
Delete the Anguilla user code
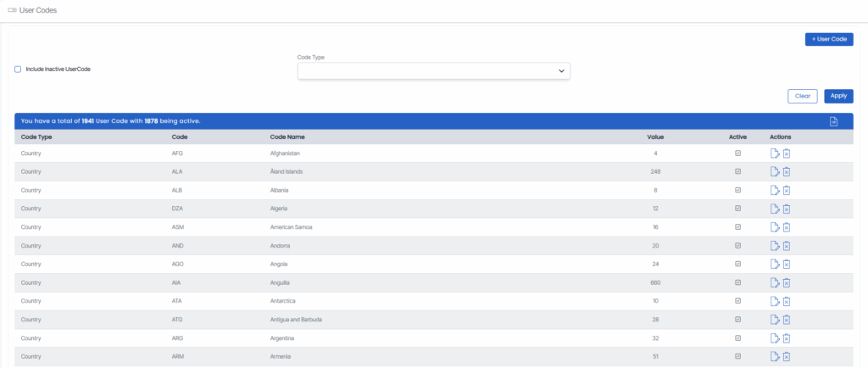787,282
